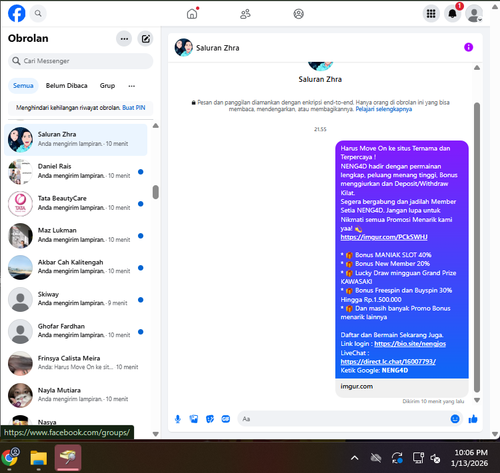Image resolution: width=500 pixels, height=473 pixels.
Task: Open the Skiway conversation
Action: coord(76,300)
